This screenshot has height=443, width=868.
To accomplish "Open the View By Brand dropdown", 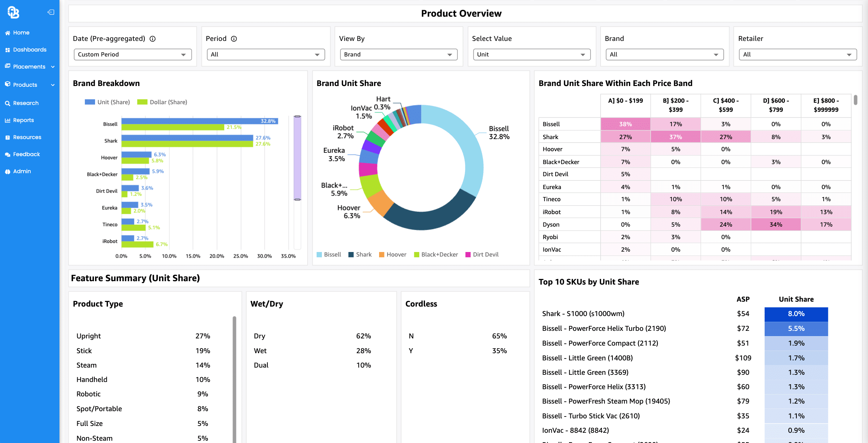I will [x=398, y=55].
